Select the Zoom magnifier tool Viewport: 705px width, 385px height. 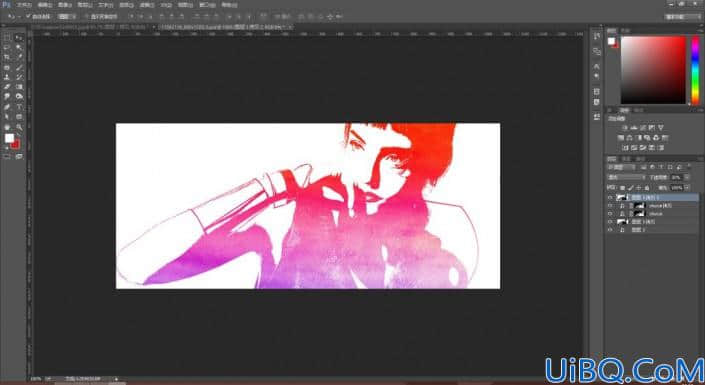pyautogui.click(x=19, y=126)
